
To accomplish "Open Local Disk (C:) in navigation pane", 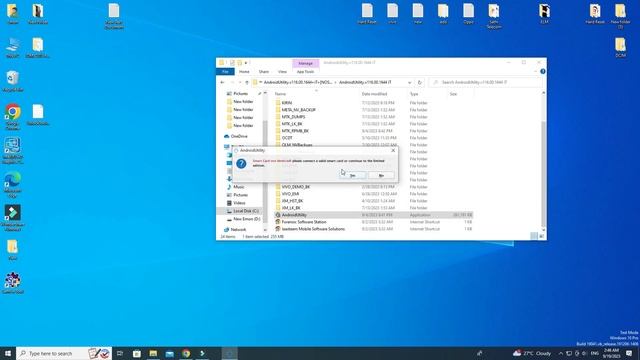I will [246, 211].
